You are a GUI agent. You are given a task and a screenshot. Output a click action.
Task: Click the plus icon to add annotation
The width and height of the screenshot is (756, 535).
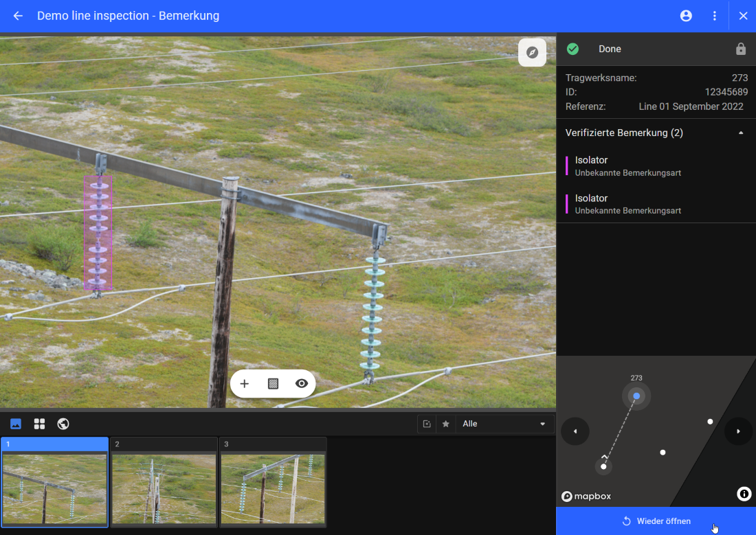click(245, 384)
